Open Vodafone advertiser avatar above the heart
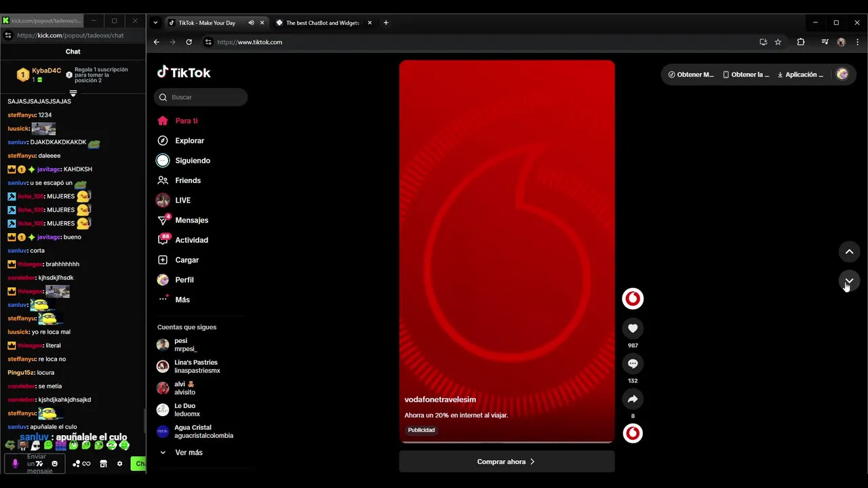This screenshot has width=868, height=488. click(633, 299)
